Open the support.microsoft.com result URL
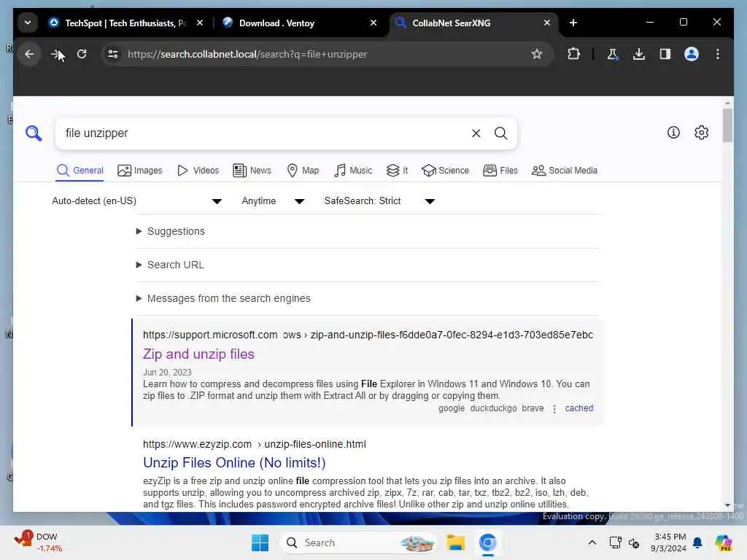747x560 pixels. coord(368,335)
